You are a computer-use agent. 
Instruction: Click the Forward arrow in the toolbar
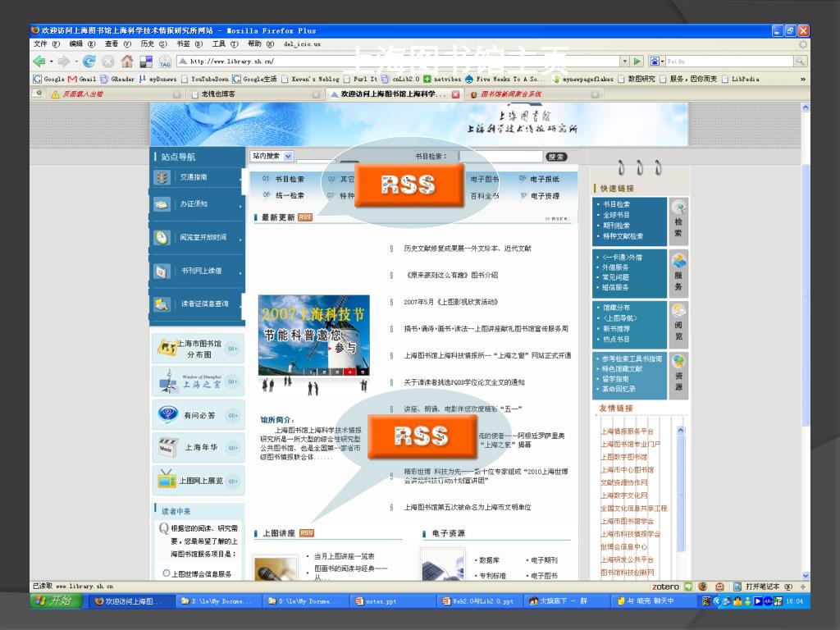64,62
